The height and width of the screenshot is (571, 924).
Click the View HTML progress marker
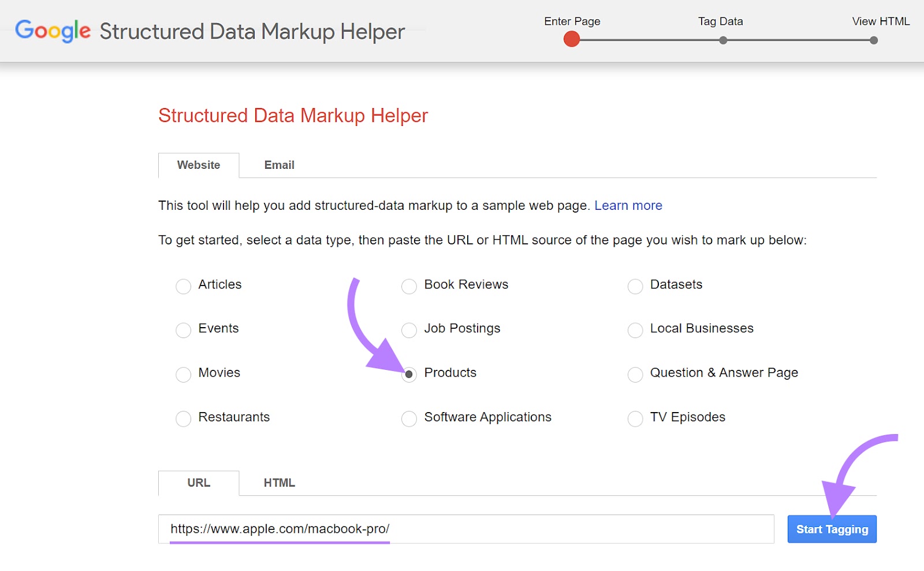[873, 40]
